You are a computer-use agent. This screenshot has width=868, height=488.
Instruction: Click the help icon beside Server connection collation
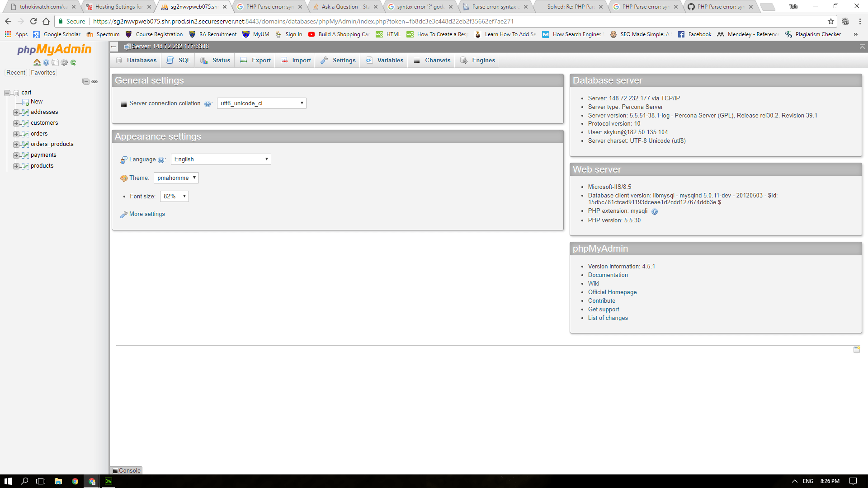(208, 104)
